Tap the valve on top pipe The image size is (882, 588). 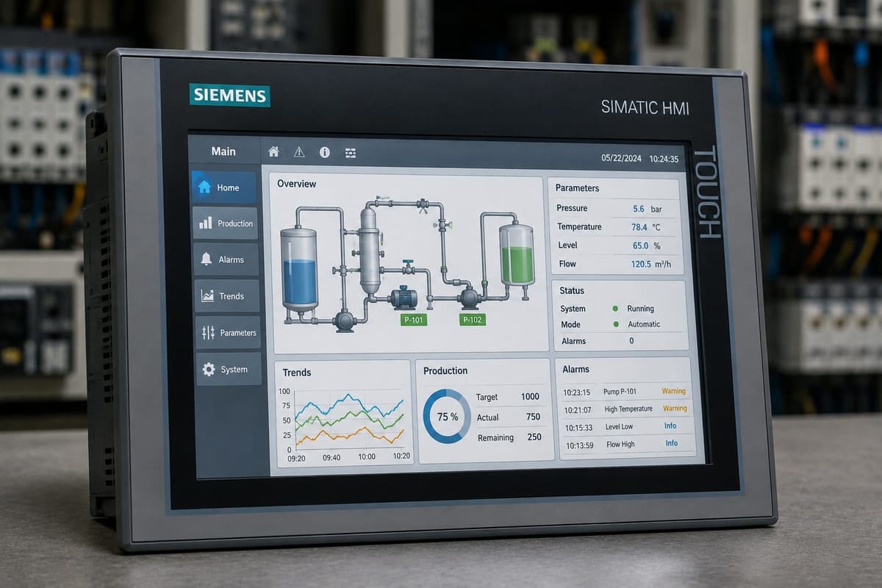(422, 205)
